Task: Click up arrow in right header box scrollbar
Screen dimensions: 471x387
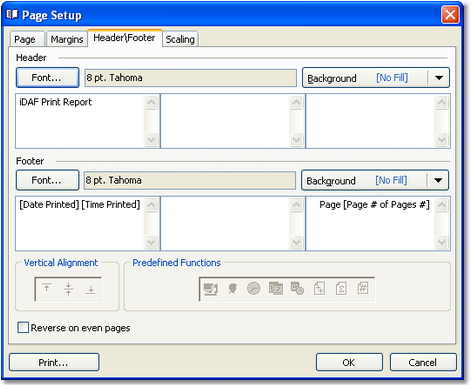Action: click(x=442, y=102)
